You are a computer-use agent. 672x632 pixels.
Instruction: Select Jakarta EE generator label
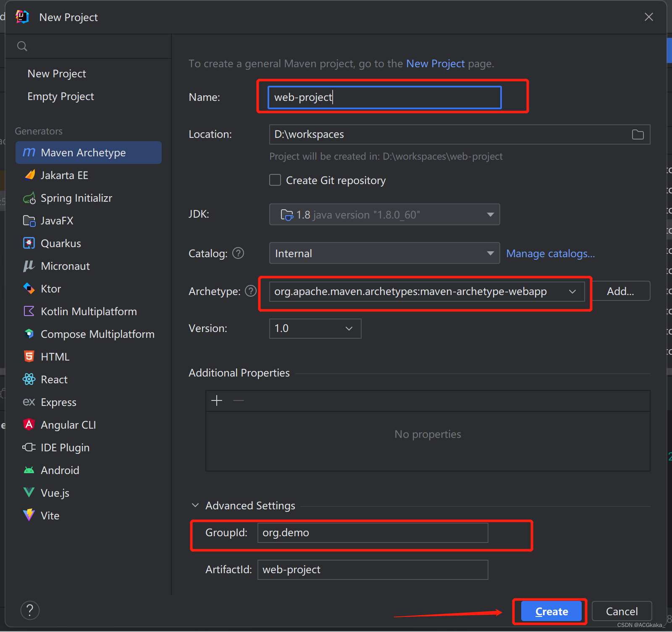point(64,175)
